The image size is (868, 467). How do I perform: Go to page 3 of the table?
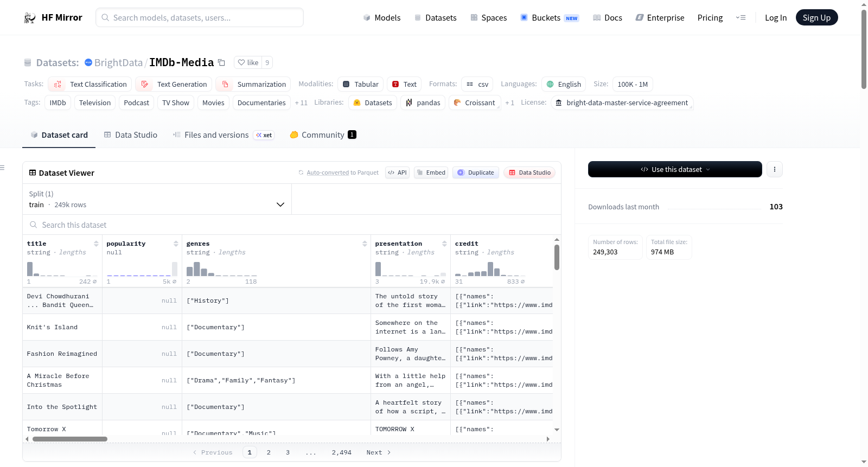pos(288,452)
